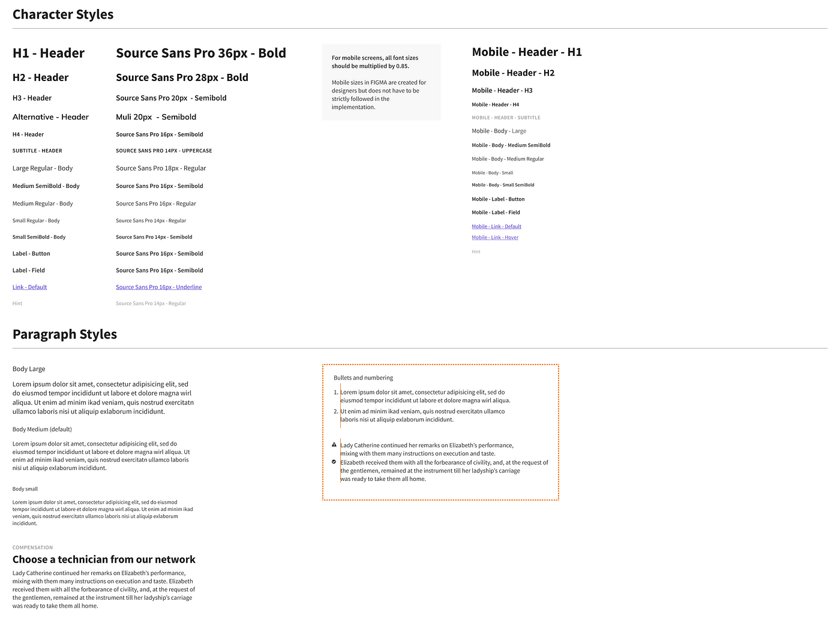Click the Bullets and numbering label

pos(364,378)
